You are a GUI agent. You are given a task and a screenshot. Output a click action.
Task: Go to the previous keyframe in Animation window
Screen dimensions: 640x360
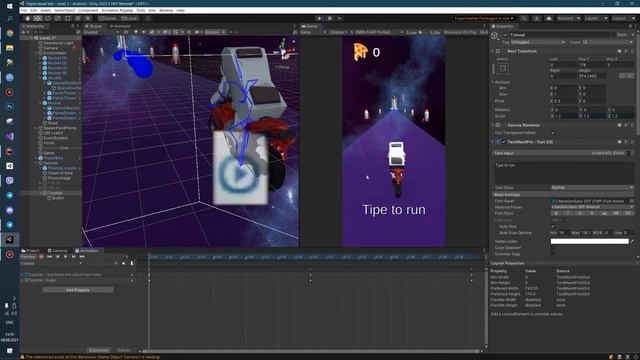tap(57, 257)
